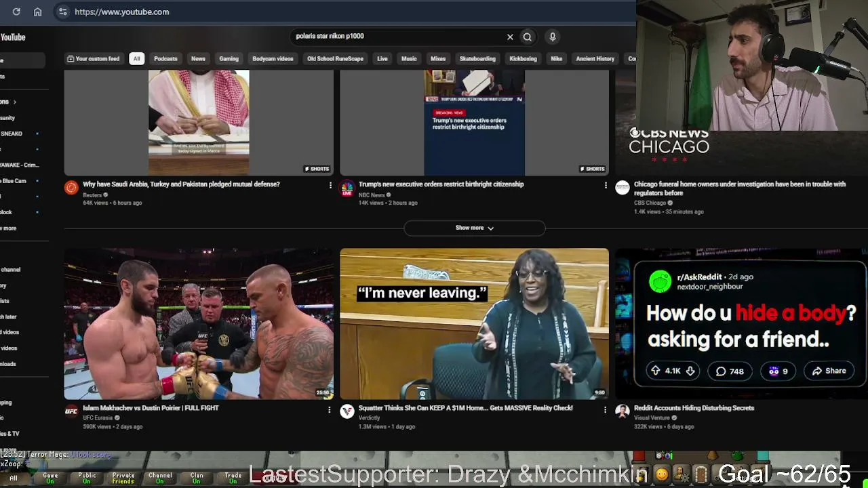Screen dimensions: 868x488
Task: Open the Chicago funeral home owners video title
Action: (x=740, y=188)
